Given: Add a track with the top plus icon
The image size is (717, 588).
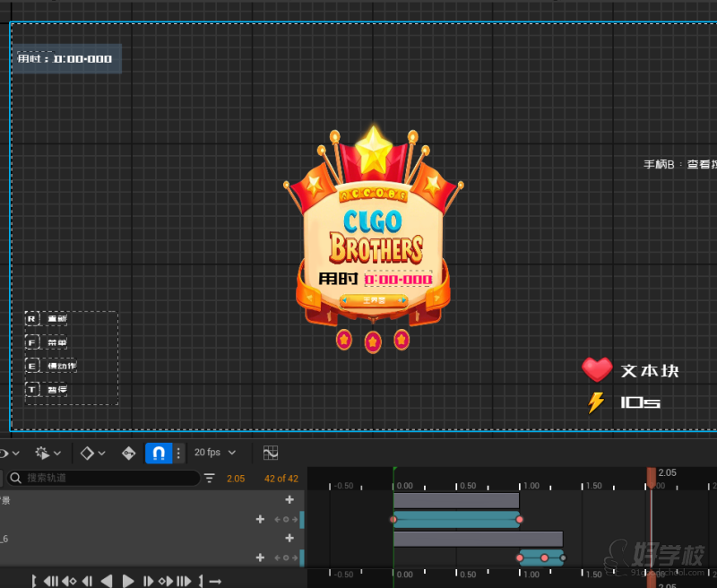Looking at the screenshot, I should click(x=289, y=500).
